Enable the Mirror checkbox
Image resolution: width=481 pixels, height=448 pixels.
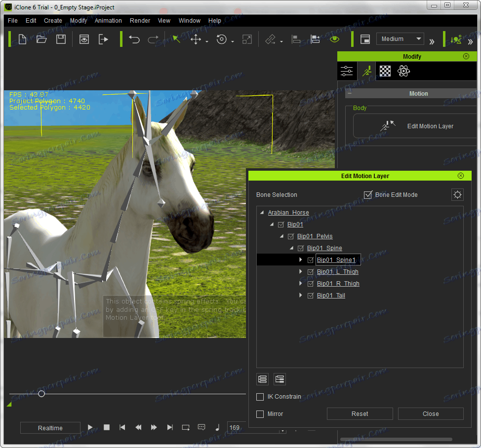[260, 414]
